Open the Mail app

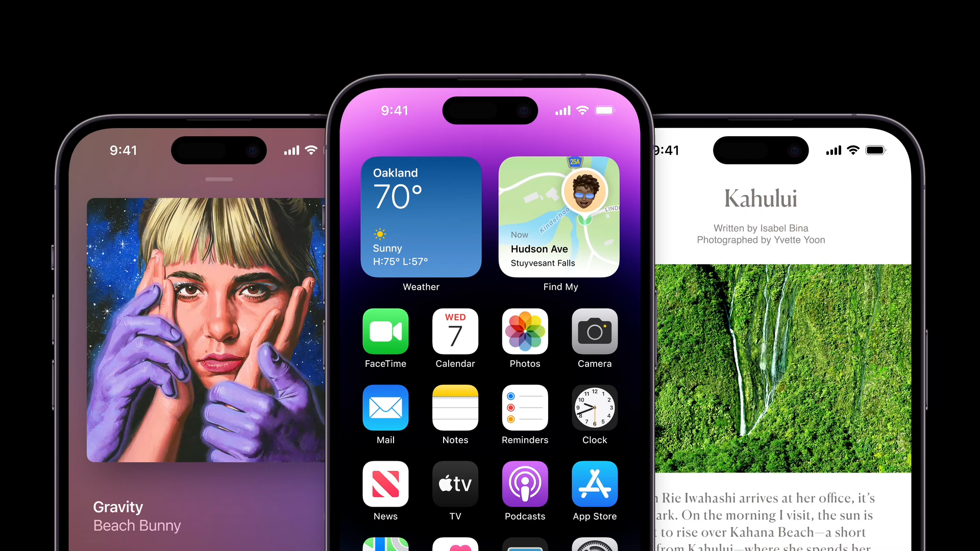click(385, 407)
